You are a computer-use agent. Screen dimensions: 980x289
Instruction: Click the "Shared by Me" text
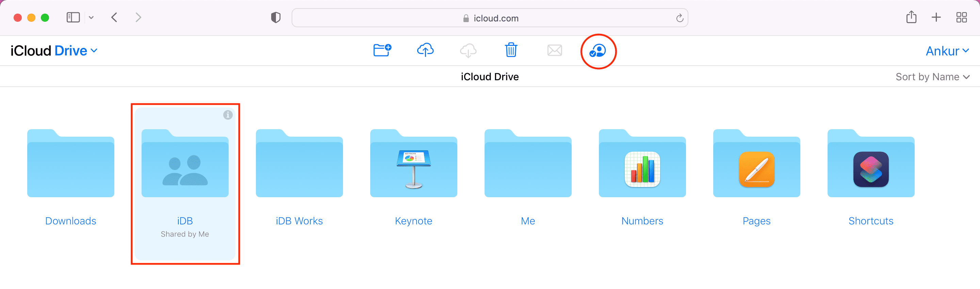(x=185, y=234)
